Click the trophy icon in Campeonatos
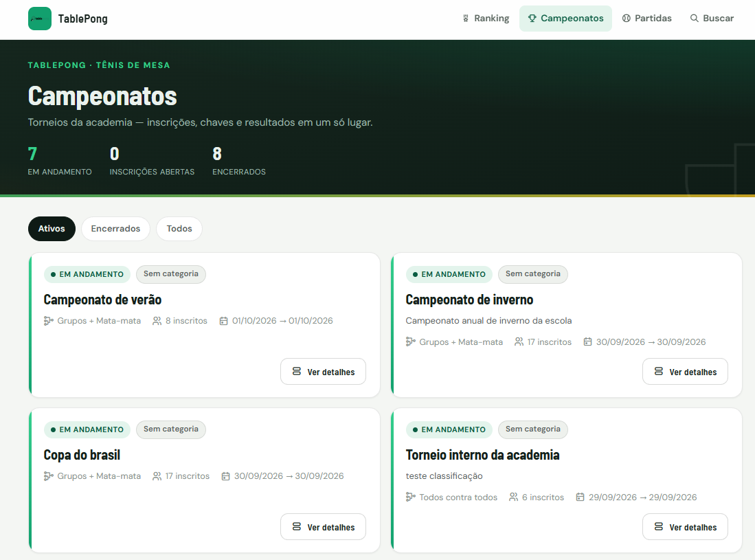Image resolution: width=755 pixels, height=560 pixels. pyautogui.click(x=532, y=19)
